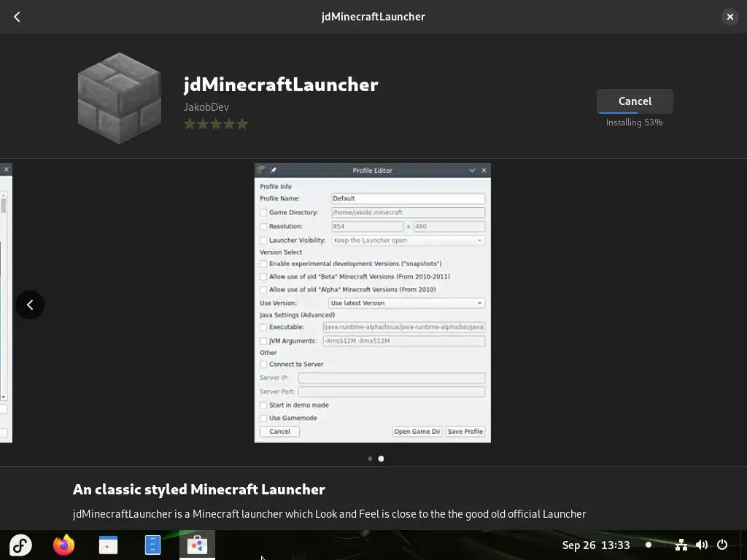747x560 pixels.
Task: Enable the Connect to Server checkbox
Action: [263, 365]
